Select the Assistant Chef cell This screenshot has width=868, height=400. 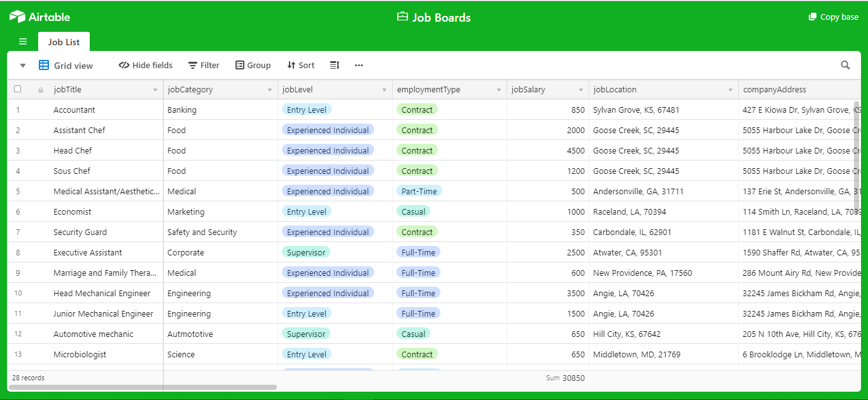coord(106,130)
